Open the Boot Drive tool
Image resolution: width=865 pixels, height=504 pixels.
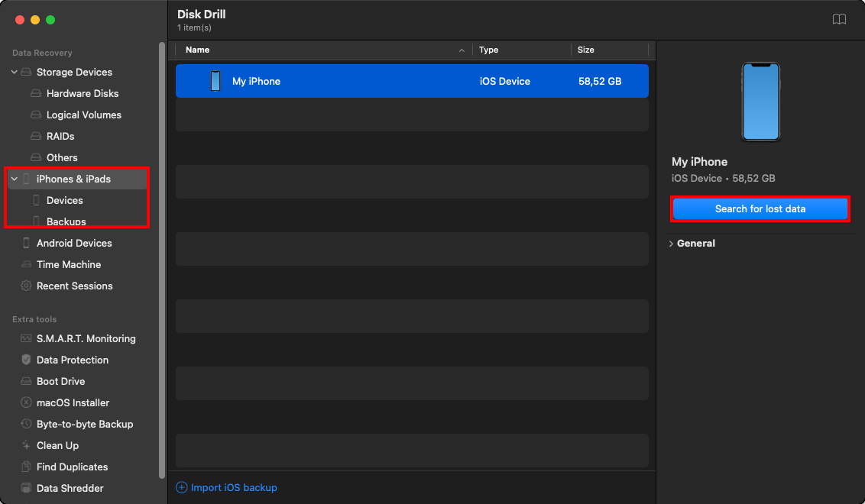60,381
